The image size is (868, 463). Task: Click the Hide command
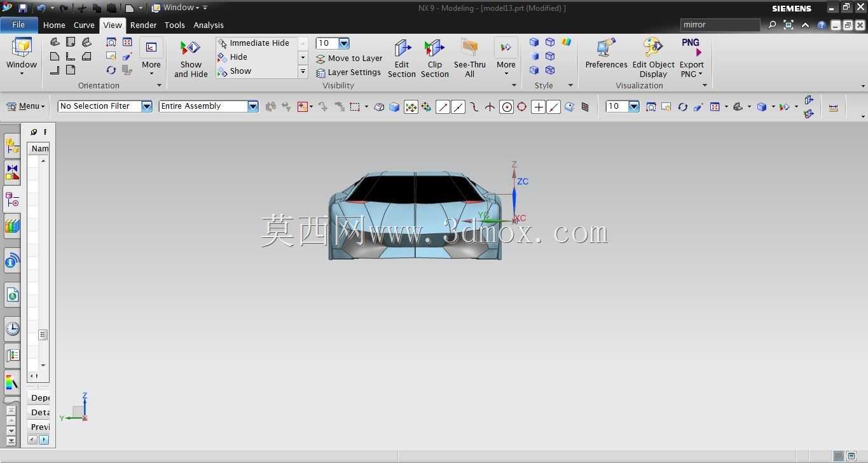pyautogui.click(x=232, y=57)
